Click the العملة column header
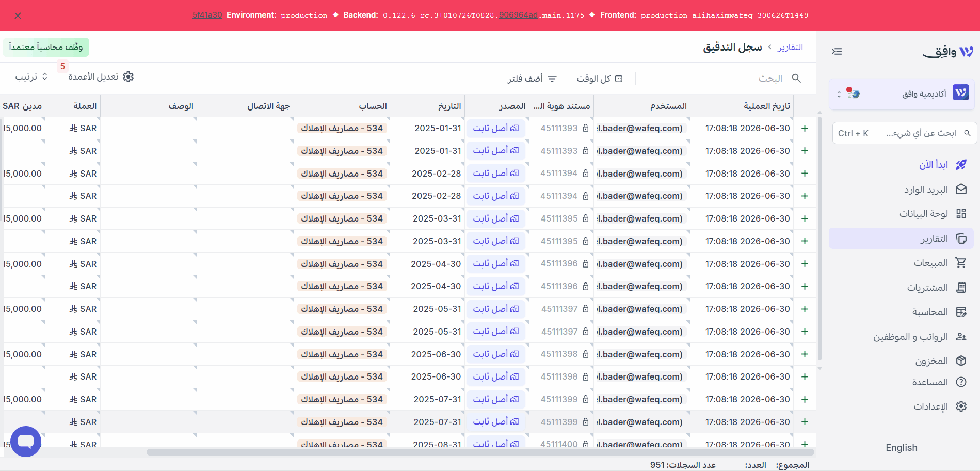 pos(73,106)
